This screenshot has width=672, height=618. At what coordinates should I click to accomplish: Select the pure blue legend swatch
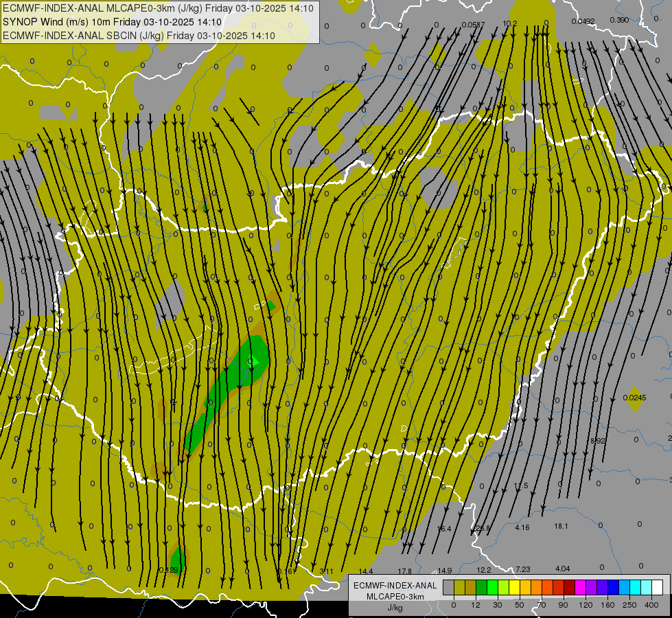coord(613,587)
